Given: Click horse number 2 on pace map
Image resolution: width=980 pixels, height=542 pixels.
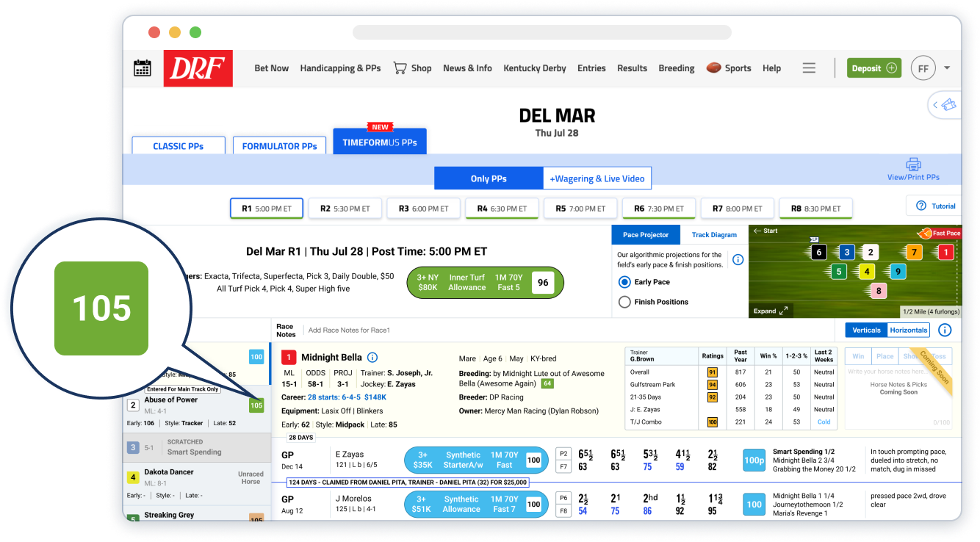Looking at the screenshot, I should click(x=871, y=253).
